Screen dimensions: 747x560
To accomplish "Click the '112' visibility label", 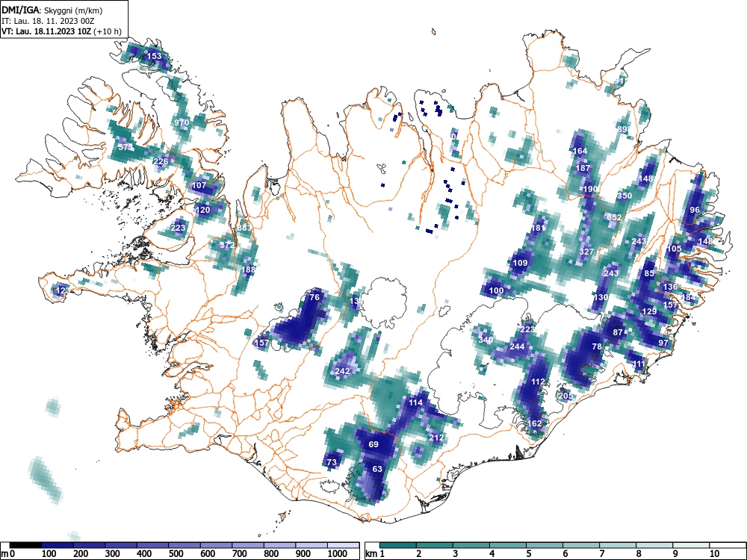I will click(x=538, y=382).
